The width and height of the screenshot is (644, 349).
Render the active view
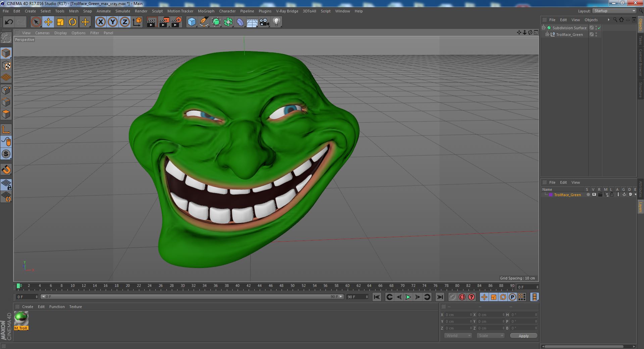(x=152, y=22)
